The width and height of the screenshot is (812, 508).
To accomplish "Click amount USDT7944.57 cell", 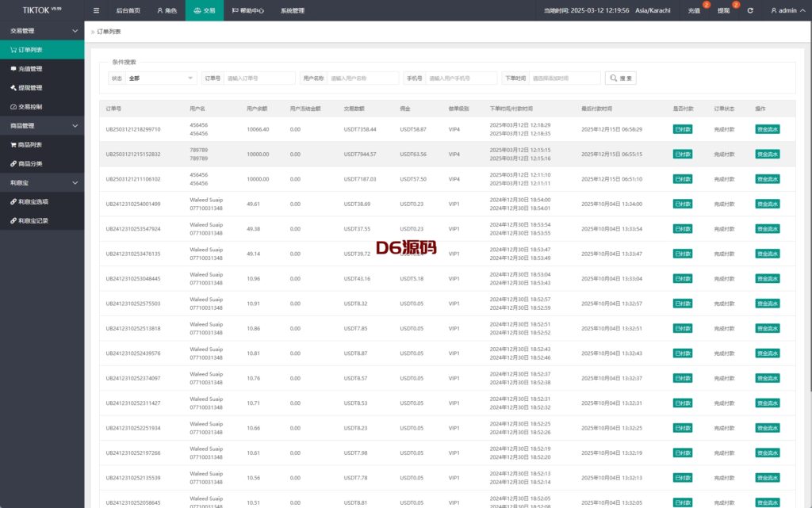I will pos(360,155).
